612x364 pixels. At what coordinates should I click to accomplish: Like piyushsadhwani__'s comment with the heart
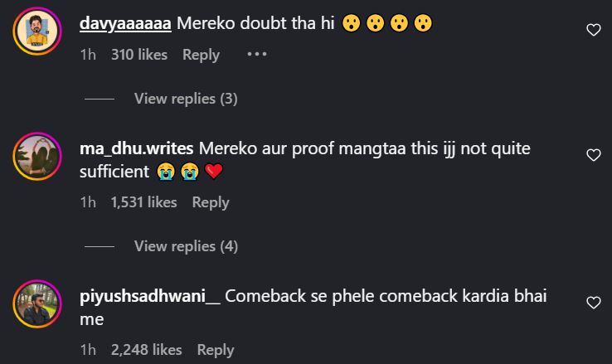click(593, 303)
